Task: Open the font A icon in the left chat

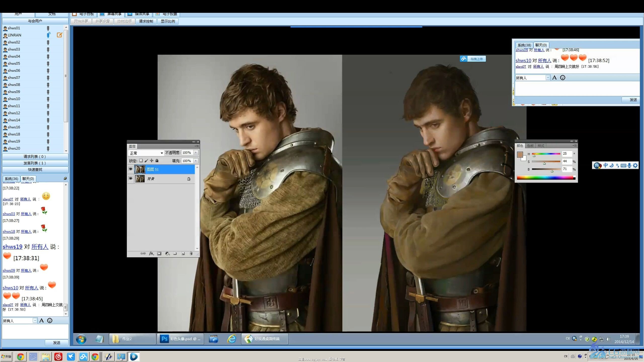Action: 42,321
